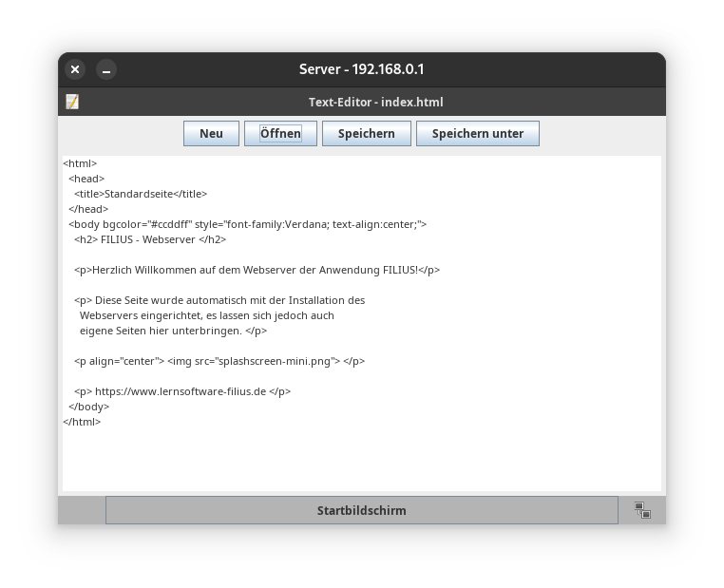The height and width of the screenshot is (588, 724).
Task: Place cursor on the opening html tag line
Action: pos(81,163)
